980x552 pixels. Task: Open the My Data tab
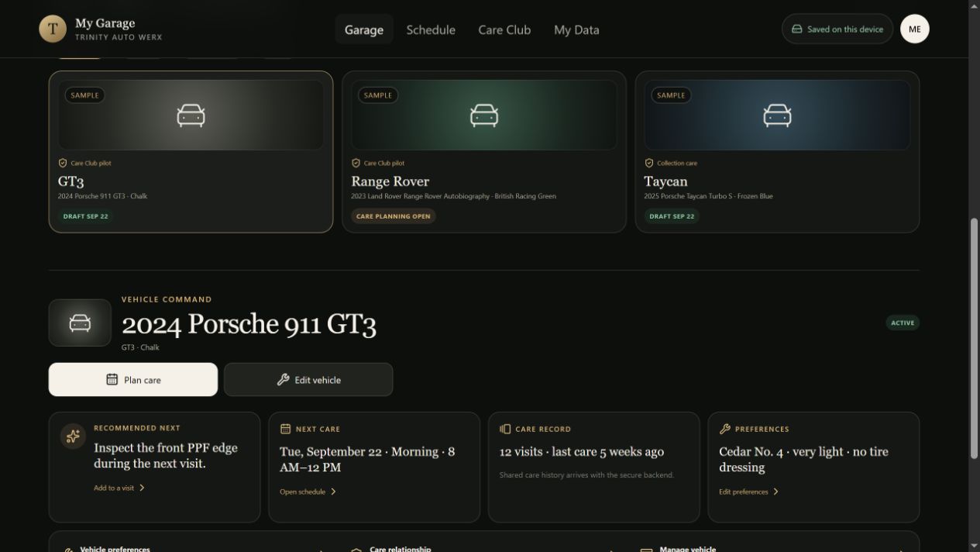(x=576, y=29)
